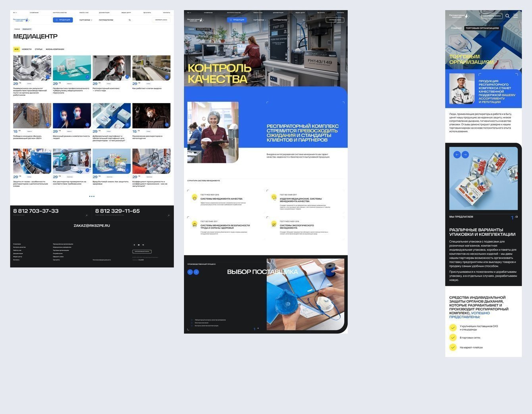Click the Telegram icon in the Медиацентр footer
Image resolution: width=532 pixels, height=414 pixels.
(x=134, y=245)
